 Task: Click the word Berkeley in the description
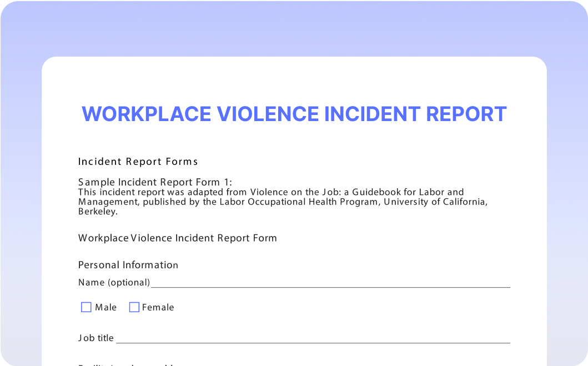coord(98,212)
